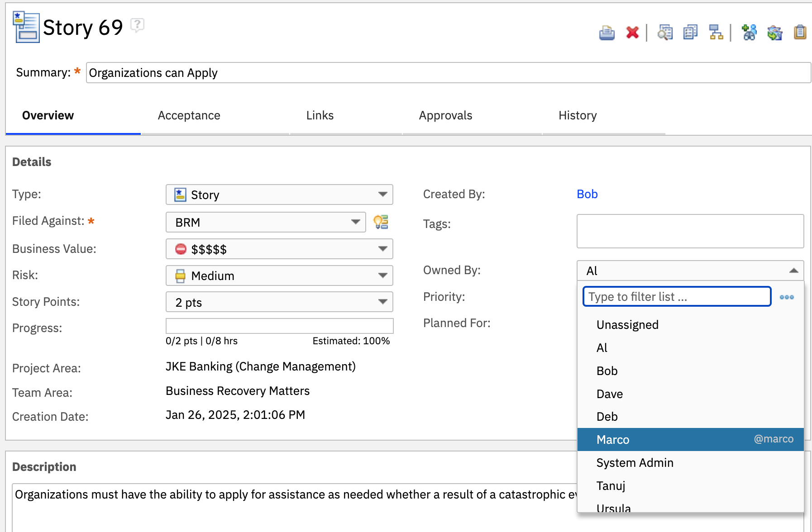Click the Progress bar
This screenshot has height=532, width=812.
279,326
